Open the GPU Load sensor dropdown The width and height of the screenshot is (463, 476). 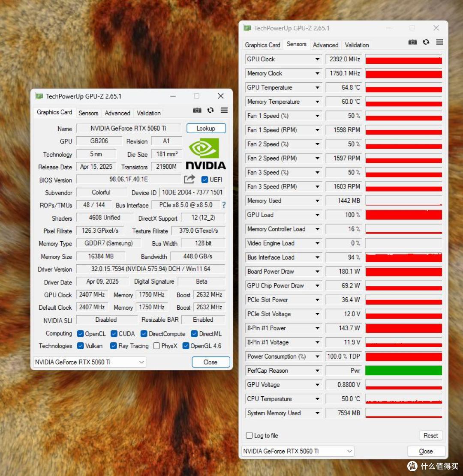[317, 215]
